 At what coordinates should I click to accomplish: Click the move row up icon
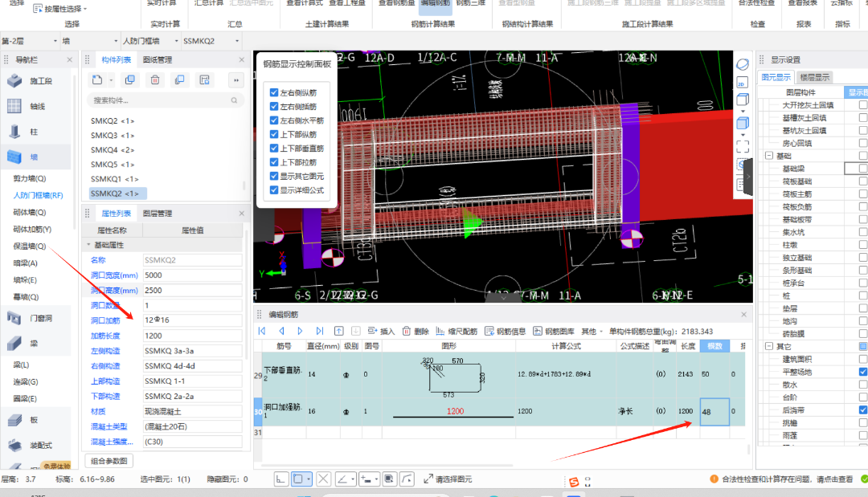(x=339, y=331)
